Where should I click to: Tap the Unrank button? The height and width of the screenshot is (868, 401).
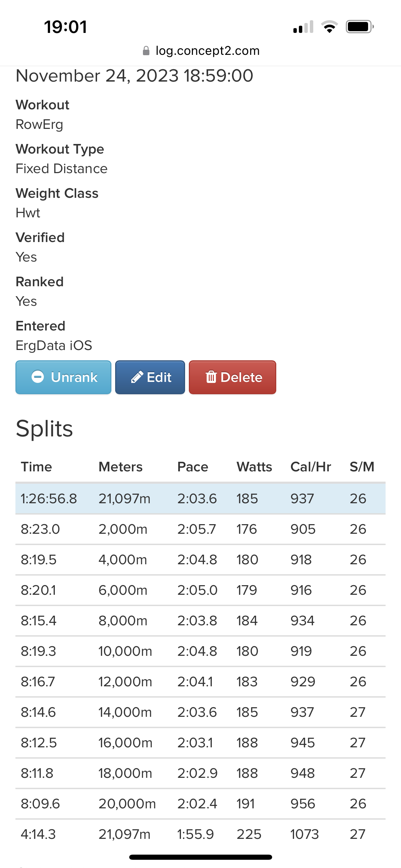(x=63, y=377)
